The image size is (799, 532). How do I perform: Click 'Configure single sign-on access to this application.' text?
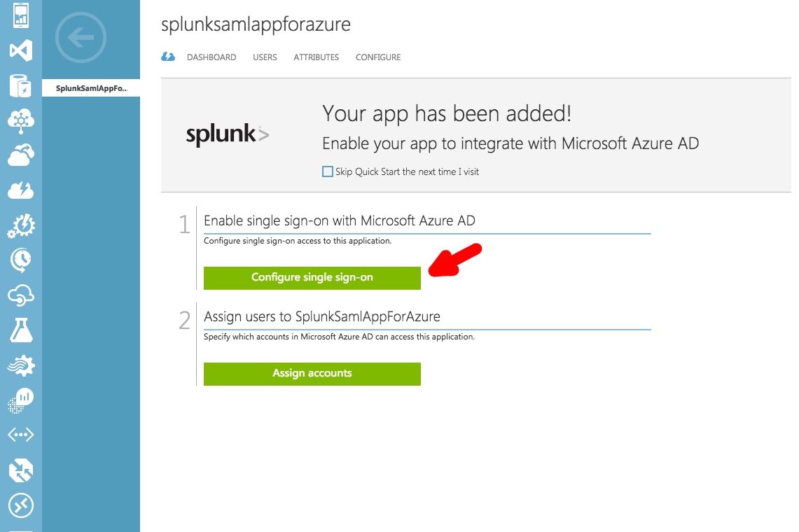298,241
